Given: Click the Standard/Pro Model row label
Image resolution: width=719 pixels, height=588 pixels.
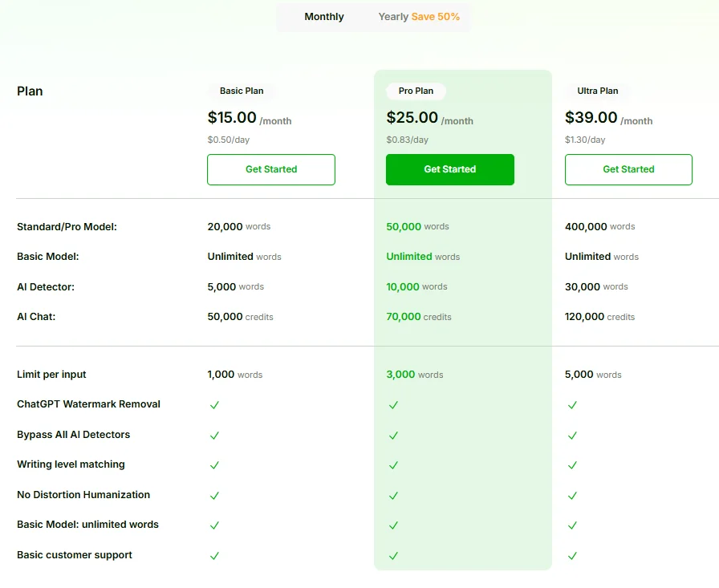Looking at the screenshot, I should coord(67,227).
